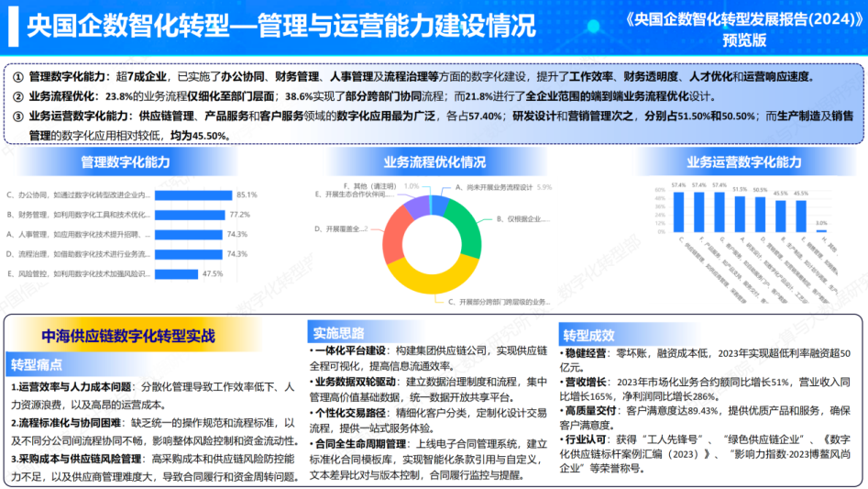Screen dimensions: 868x489
Task: Click the 转型痛点 heading label
Action: pyautogui.click(x=37, y=364)
